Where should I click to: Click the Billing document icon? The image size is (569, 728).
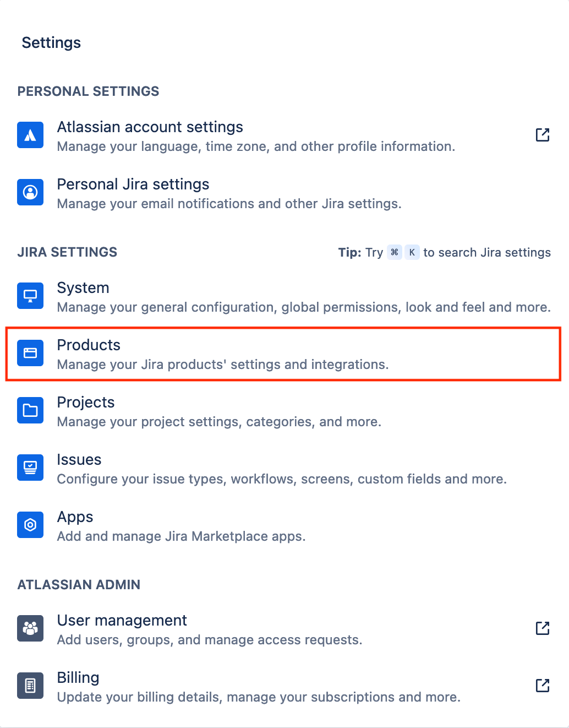point(30,686)
